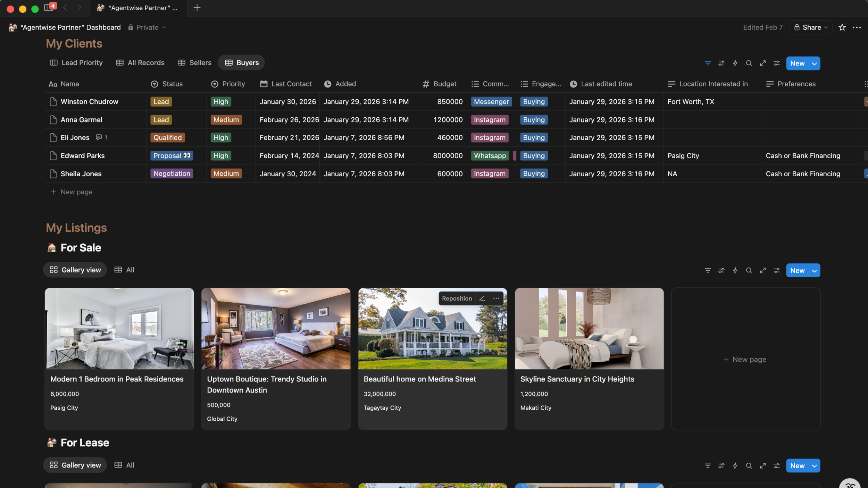Viewport: 868px width, 488px height.
Task: Favorite this page with the star icon
Action: (842, 27)
